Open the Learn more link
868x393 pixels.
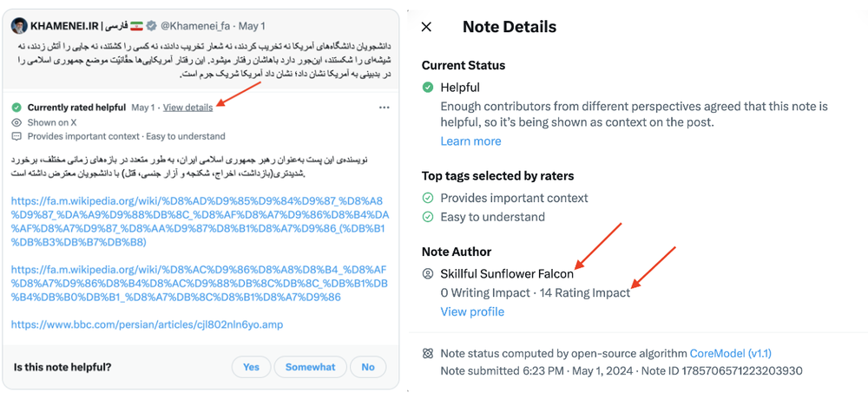470,141
